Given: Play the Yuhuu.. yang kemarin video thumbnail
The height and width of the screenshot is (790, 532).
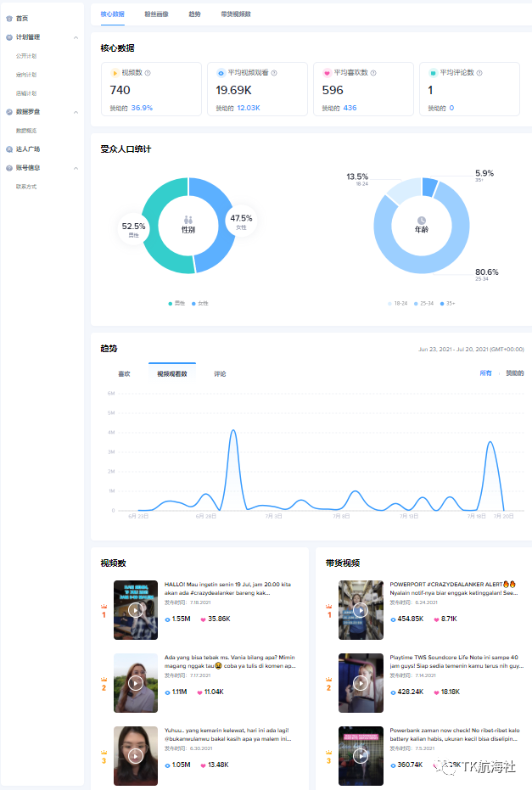Looking at the screenshot, I should coord(136,756).
